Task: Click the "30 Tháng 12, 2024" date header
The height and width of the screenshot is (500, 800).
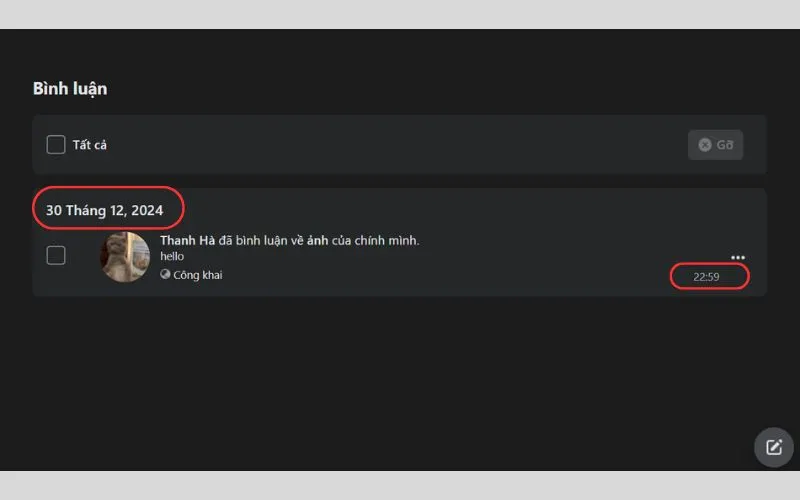Action: click(x=105, y=210)
